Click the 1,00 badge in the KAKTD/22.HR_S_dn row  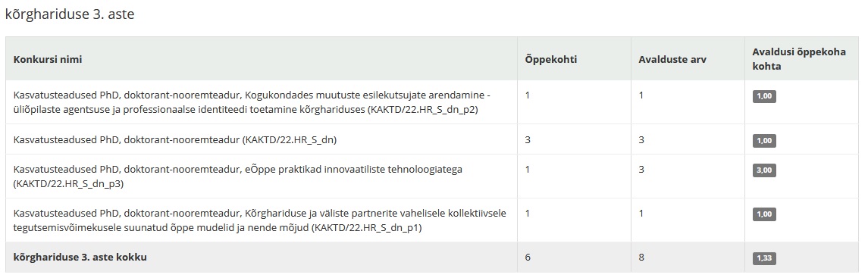[764, 141]
